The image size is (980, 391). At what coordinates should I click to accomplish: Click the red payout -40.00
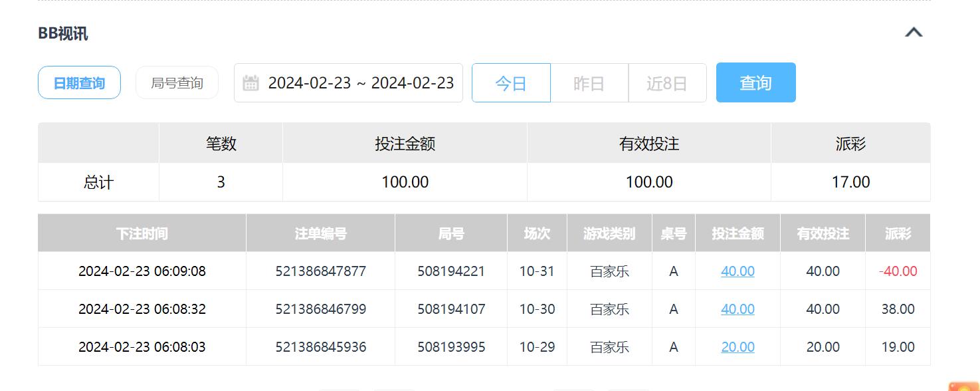pos(898,271)
